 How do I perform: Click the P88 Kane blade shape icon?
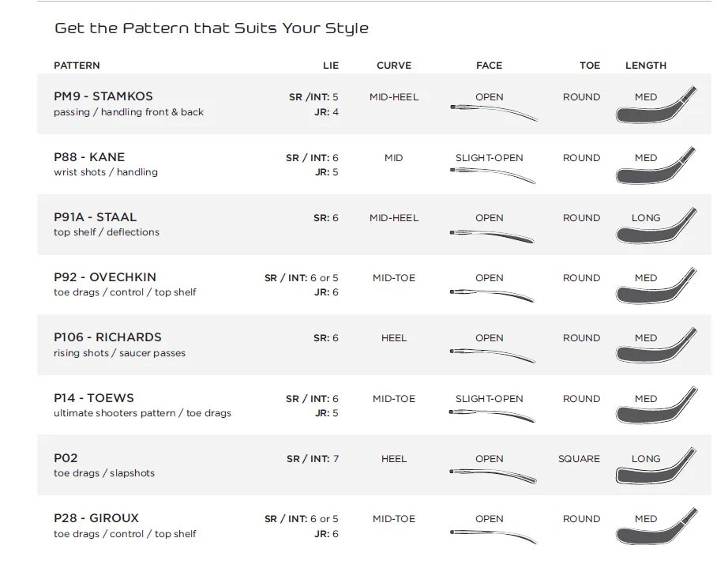point(656,167)
